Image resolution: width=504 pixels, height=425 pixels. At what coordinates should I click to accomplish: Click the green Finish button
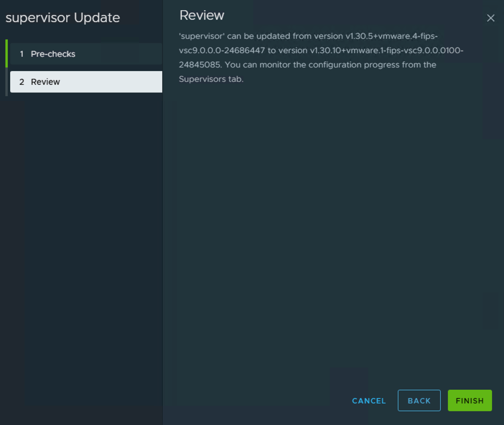click(469, 401)
